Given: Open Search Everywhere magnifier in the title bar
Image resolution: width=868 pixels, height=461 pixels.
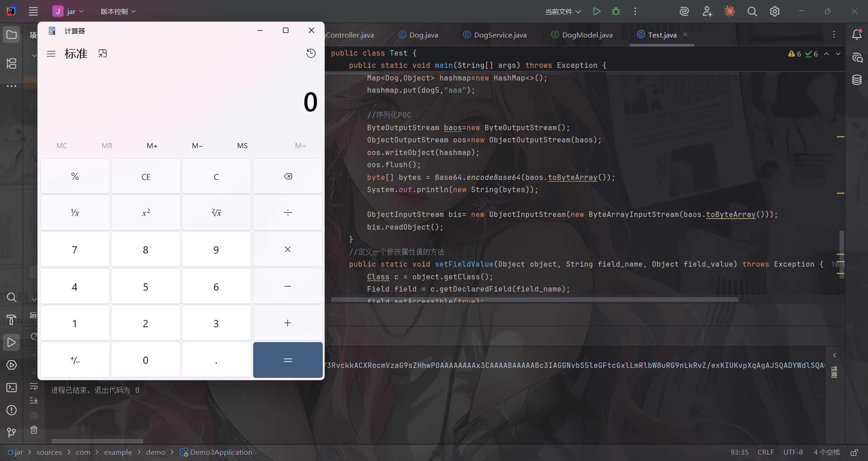Looking at the screenshot, I should [x=752, y=11].
